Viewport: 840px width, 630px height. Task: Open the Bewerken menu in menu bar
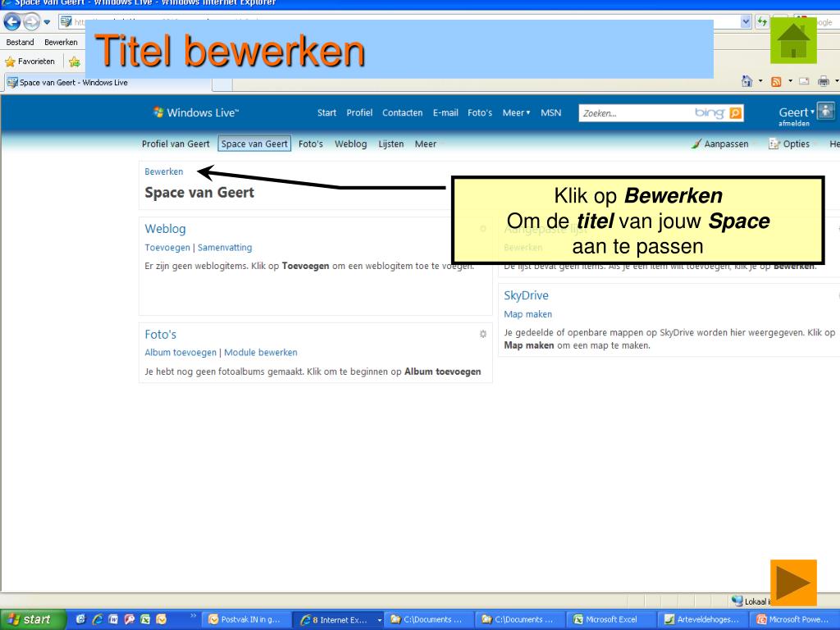pos(61,43)
